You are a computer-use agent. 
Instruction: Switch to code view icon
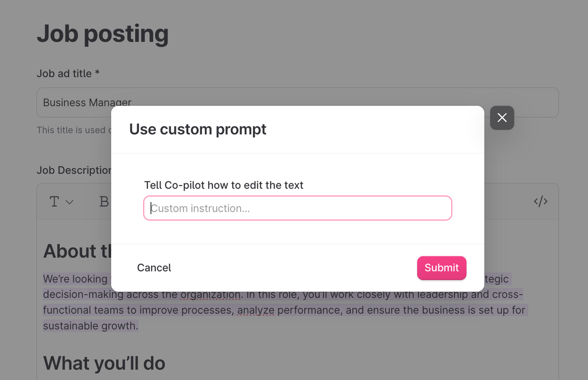tap(540, 202)
